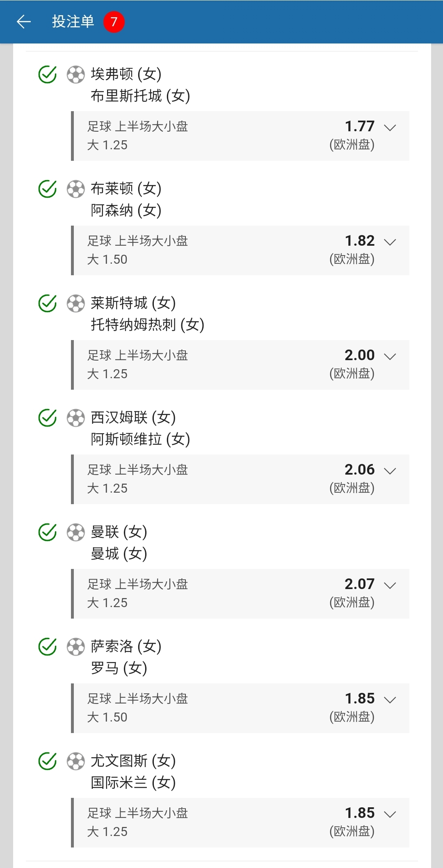Image resolution: width=443 pixels, height=868 pixels.
Task: Tap soccer ball icon beside 西汉姆联 (女)
Action: pos(75,418)
